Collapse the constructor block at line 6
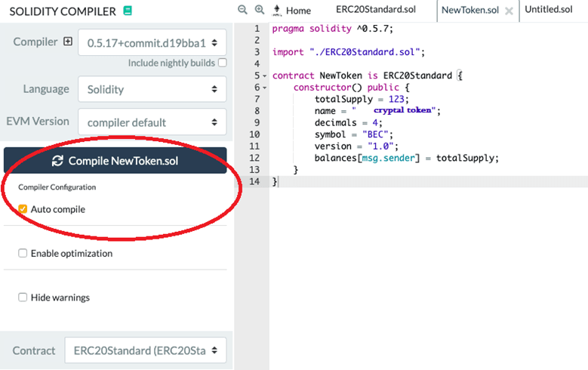This screenshot has height=370, width=588. click(x=264, y=88)
